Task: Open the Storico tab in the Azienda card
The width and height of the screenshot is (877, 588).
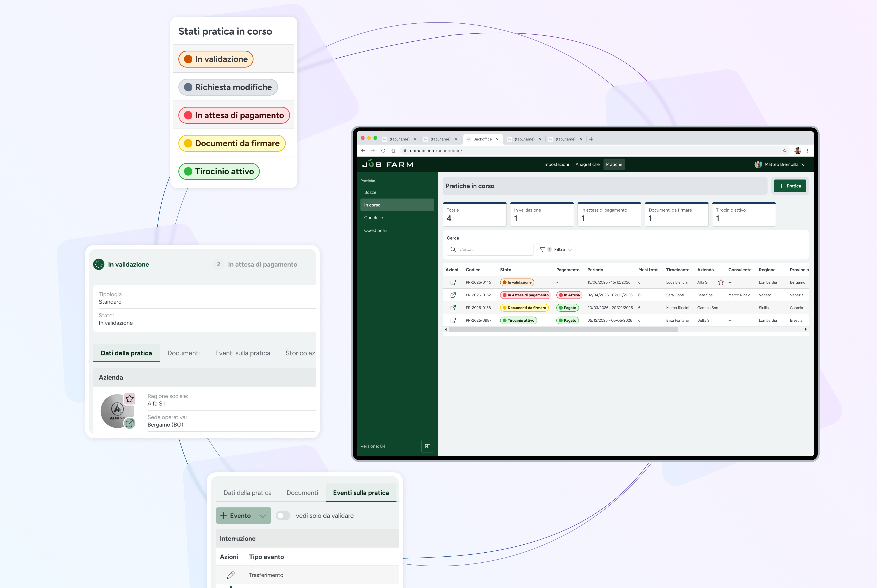Action: pos(301,353)
